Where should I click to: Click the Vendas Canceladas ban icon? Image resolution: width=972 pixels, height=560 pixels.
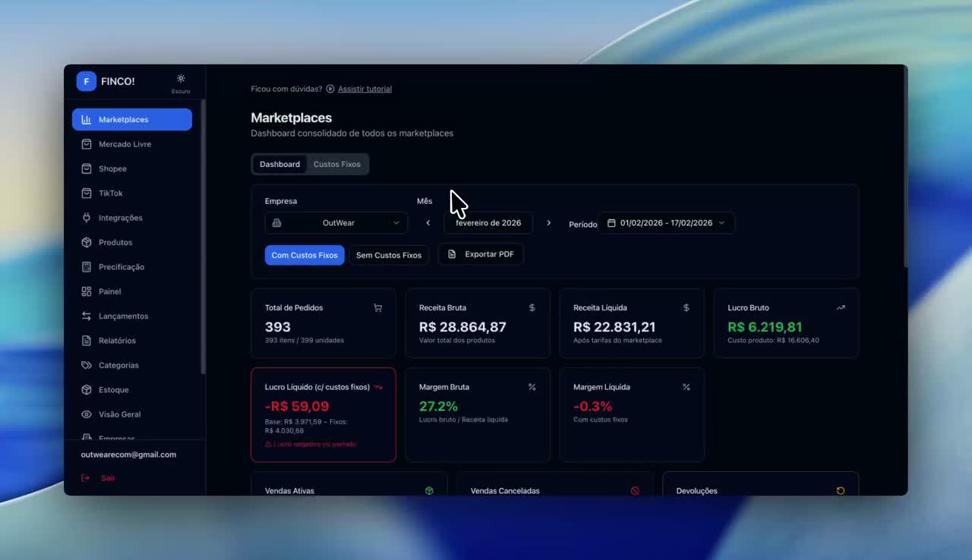pyautogui.click(x=635, y=491)
